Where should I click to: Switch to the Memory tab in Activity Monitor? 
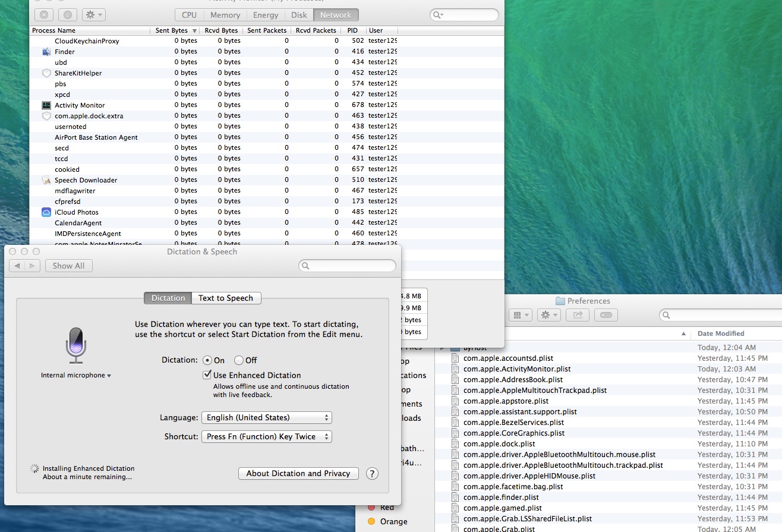pos(225,15)
